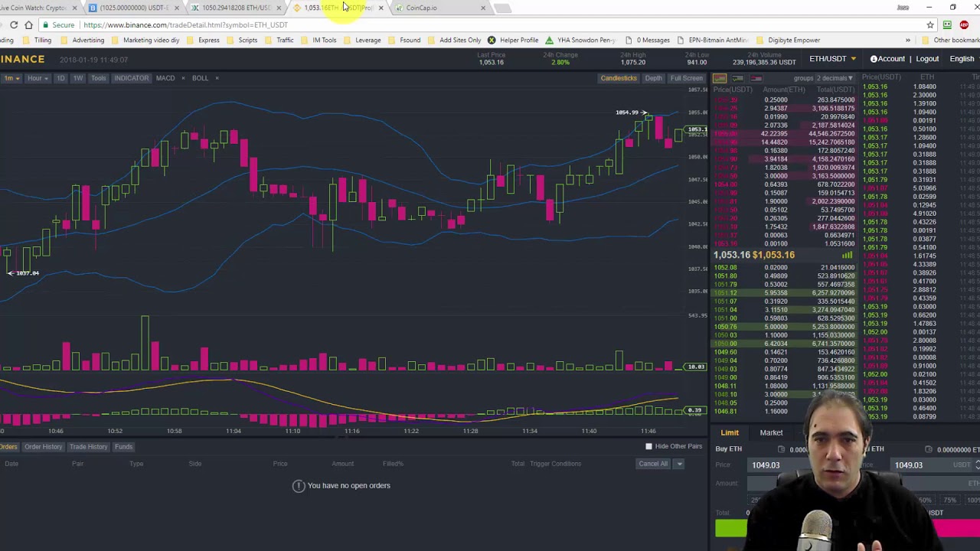Open the Fsound bookmark folder
The height and width of the screenshot is (551, 980).
tap(404, 40)
